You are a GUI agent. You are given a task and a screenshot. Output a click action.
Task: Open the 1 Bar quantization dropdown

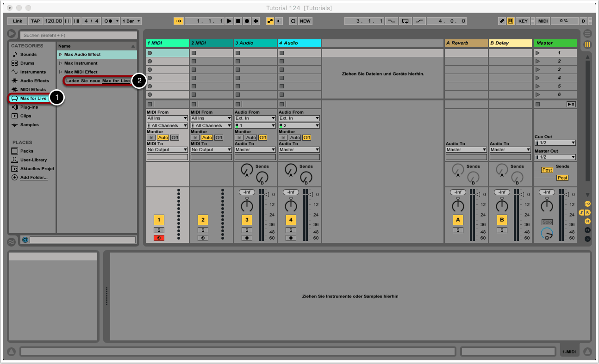coord(131,21)
